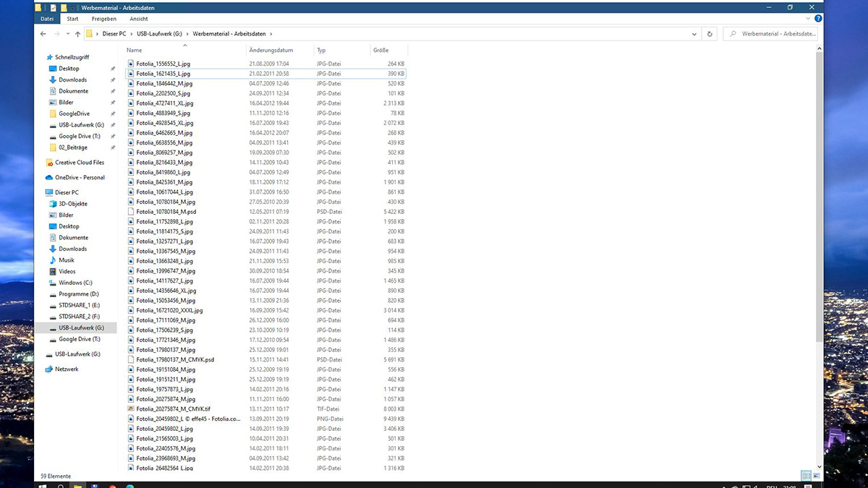Click USB-Laufwerk (G:) in address breadcrumb

[160, 34]
